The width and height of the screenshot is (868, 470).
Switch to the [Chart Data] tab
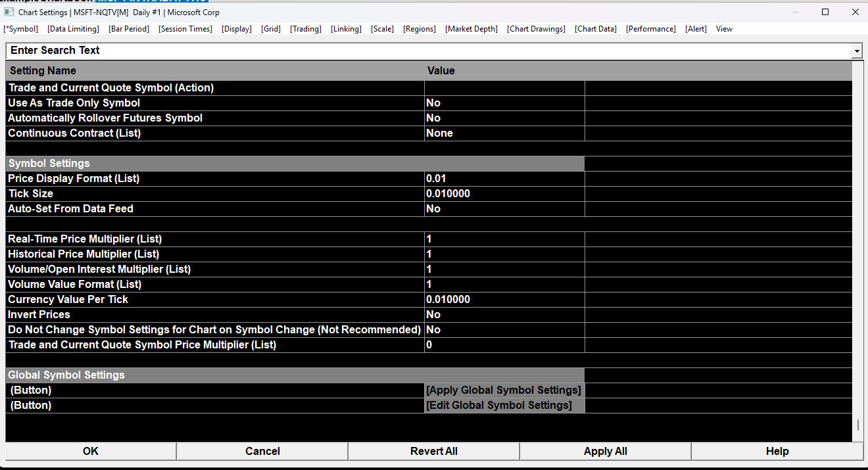(x=596, y=29)
